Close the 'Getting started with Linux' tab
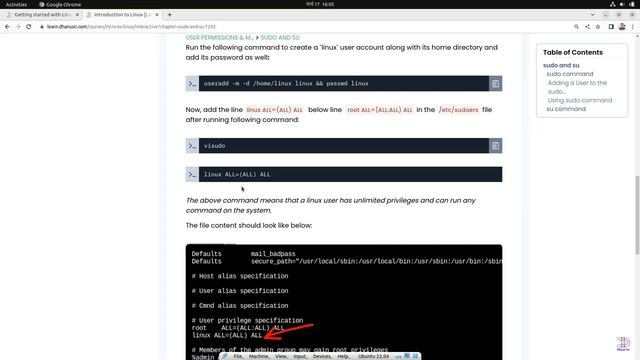640x360 pixels. click(x=77, y=15)
